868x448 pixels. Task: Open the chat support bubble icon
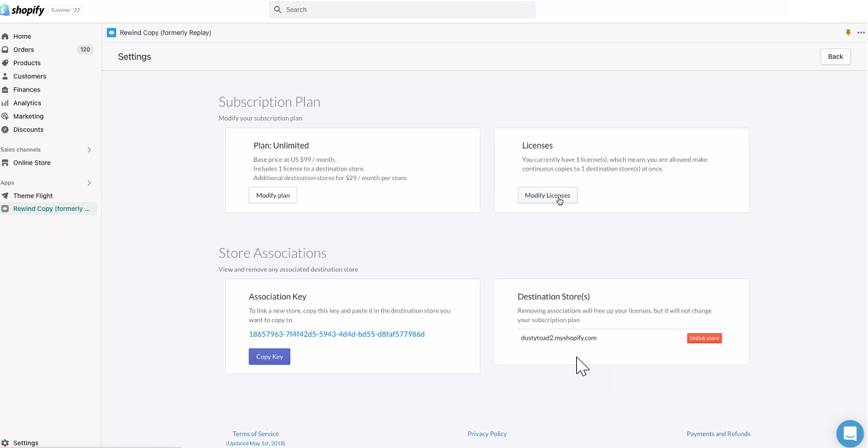[850, 433]
